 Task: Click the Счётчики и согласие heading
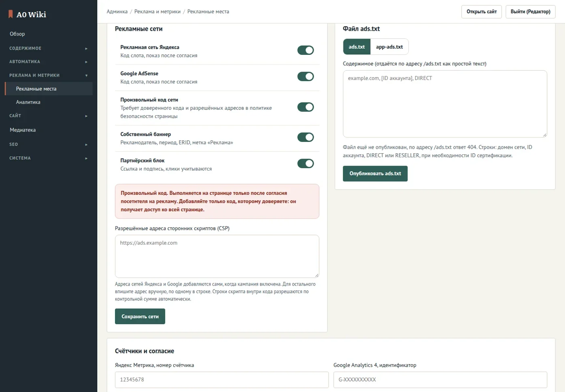(144, 351)
